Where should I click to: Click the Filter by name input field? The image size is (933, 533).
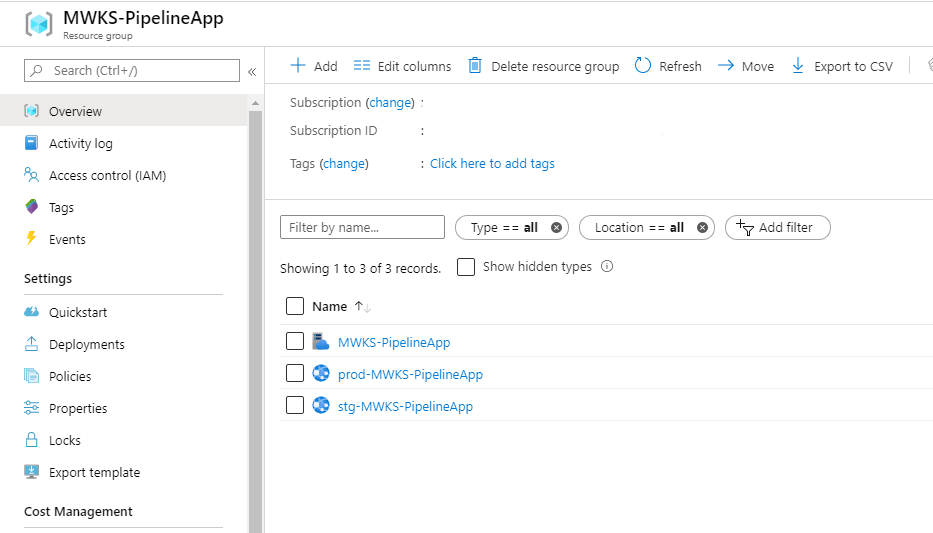click(x=362, y=228)
